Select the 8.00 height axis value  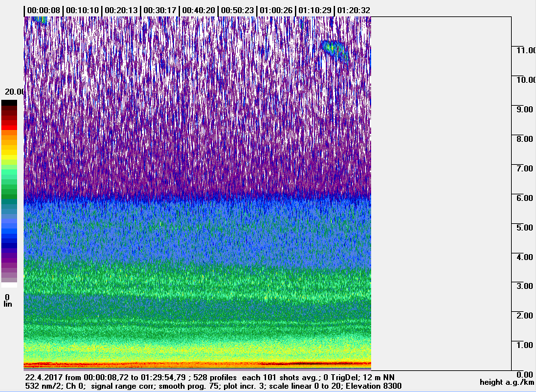(525, 139)
